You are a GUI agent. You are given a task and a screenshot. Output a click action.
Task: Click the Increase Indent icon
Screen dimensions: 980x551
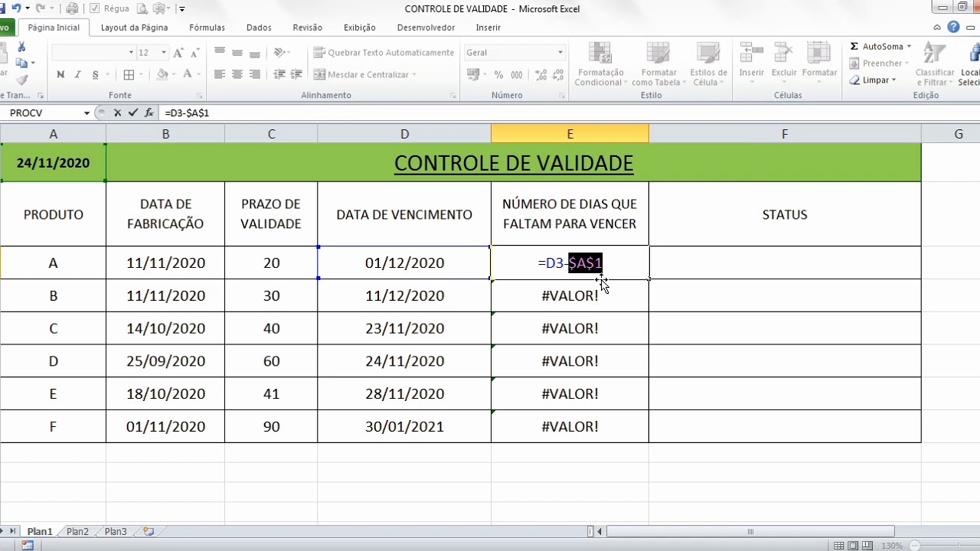point(296,74)
